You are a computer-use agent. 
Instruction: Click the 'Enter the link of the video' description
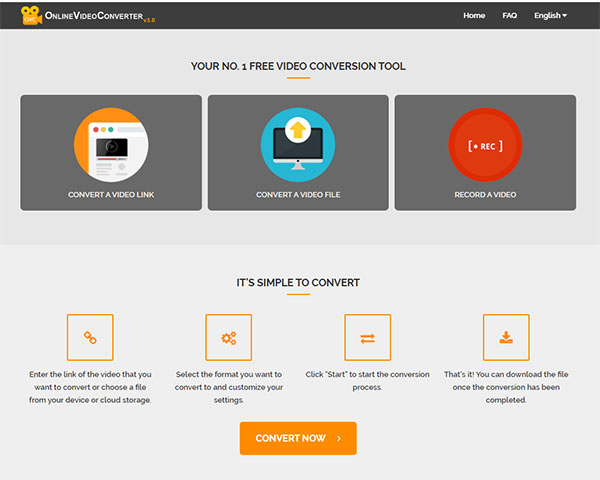pos(90,387)
